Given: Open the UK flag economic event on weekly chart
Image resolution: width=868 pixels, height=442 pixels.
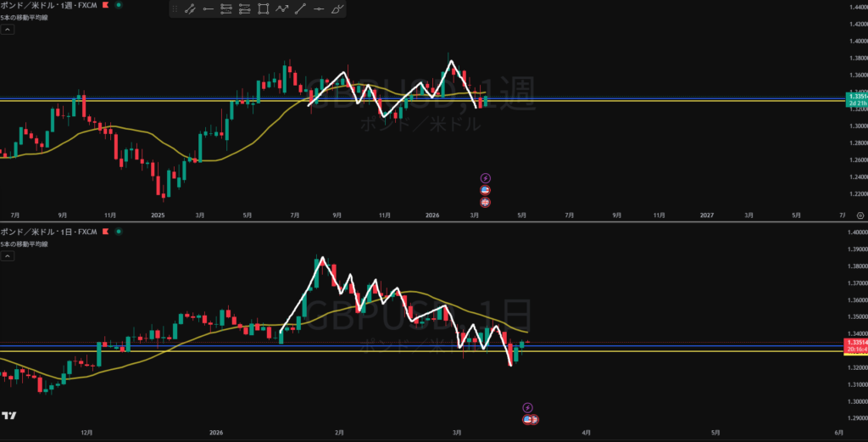Looking at the screenshot, I should pos(486,202).
